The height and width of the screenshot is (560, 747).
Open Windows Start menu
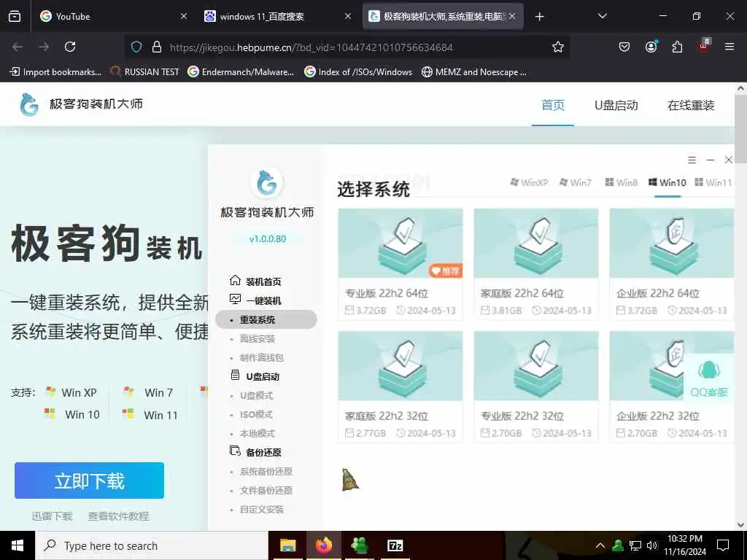(x=18, y=545)
